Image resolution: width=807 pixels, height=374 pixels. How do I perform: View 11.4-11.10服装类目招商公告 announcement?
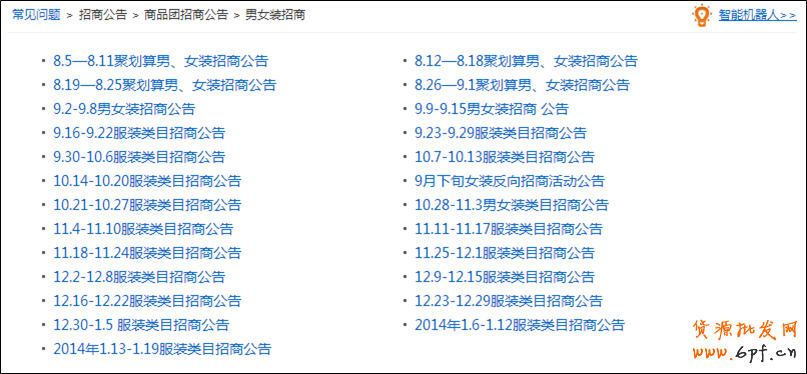[x=143, y=228]
